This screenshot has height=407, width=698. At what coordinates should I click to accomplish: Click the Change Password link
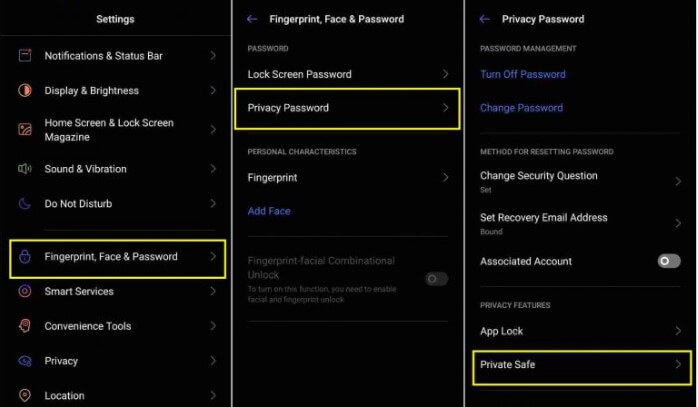[521, 108]
